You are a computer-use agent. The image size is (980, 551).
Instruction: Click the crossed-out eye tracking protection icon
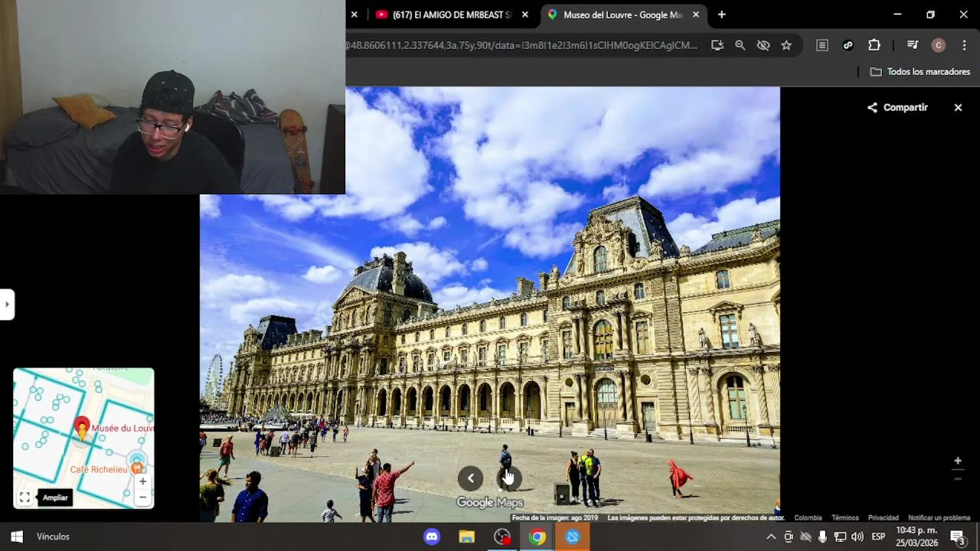click(x=763, y=45)
